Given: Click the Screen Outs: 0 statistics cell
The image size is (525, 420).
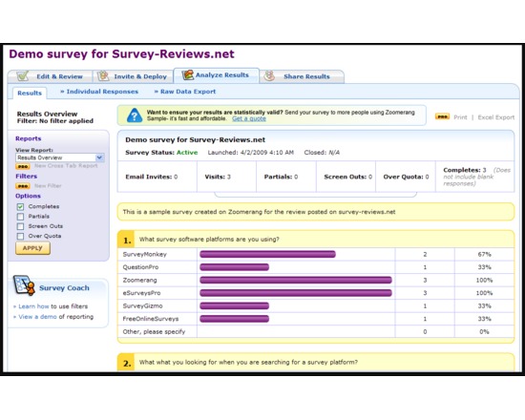Looking at the screenshot, I should point(346,177).
